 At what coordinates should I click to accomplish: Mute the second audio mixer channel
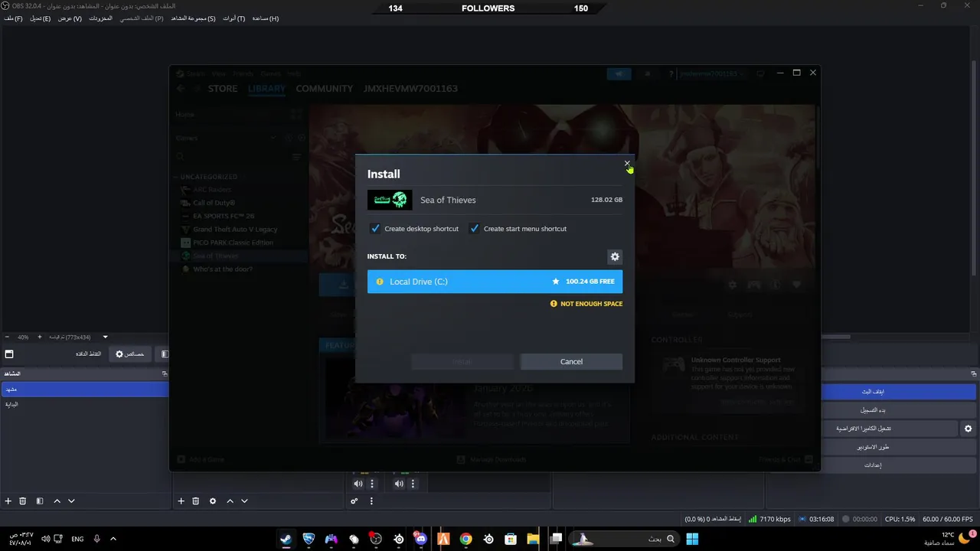(399, 484)
